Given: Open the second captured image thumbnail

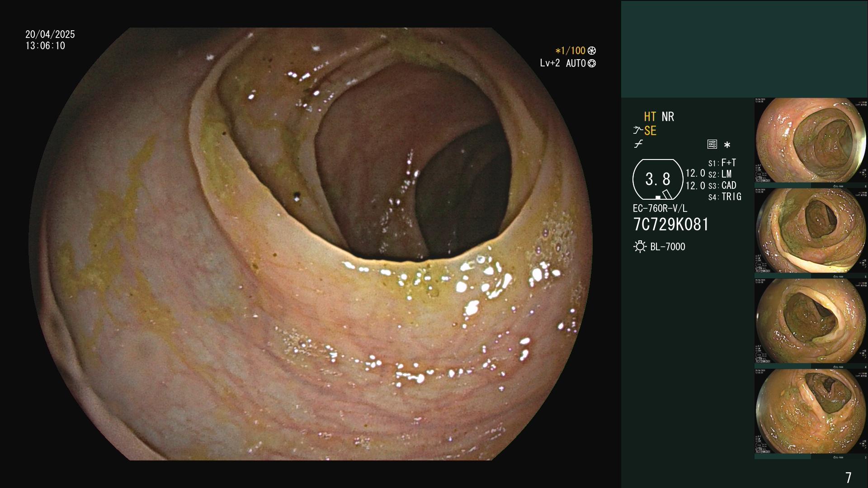Looking at the screenshot, I should pos(811,233).
